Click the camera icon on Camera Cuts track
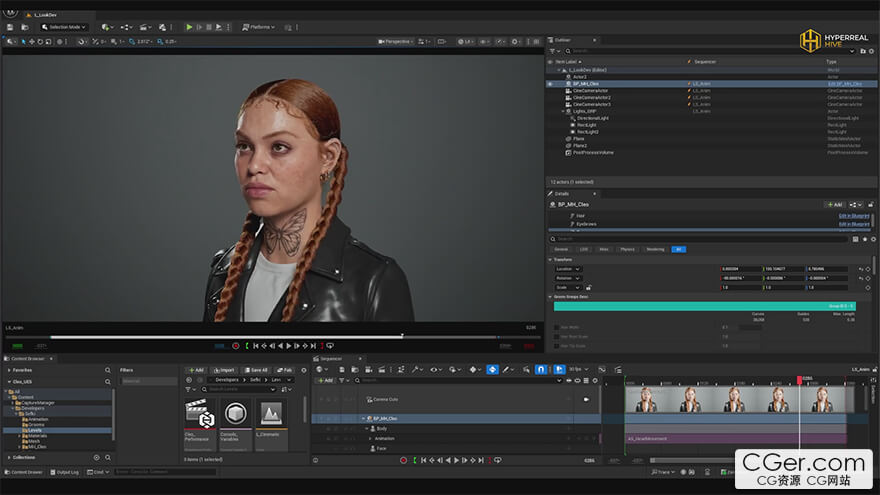Screen dimensions: 880x495 tap(587, 399)
